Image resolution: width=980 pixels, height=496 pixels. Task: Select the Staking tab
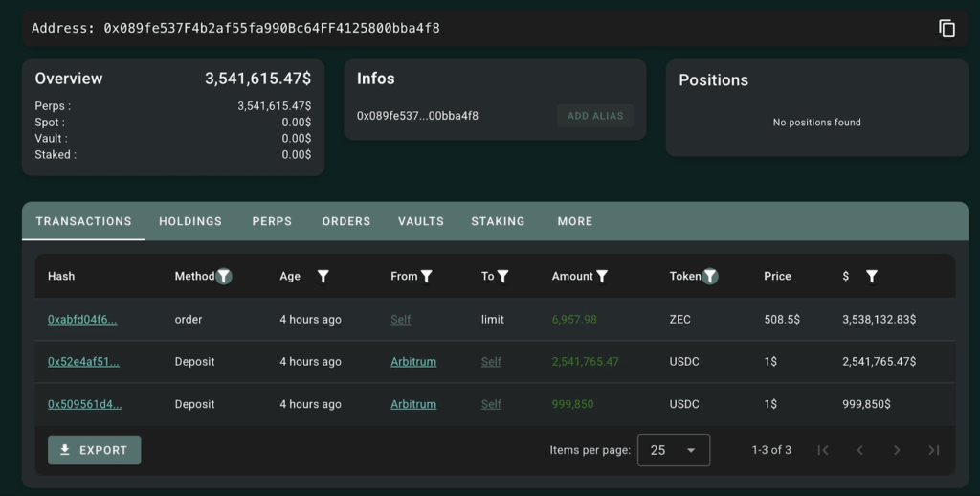pos(498,221)
